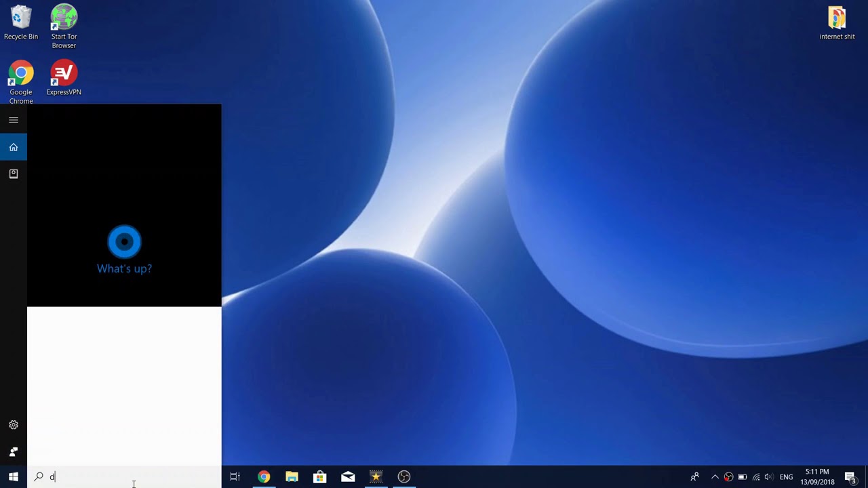Open Action Center notifications
The width and height of the screenshot is (868, 488).
850,476
